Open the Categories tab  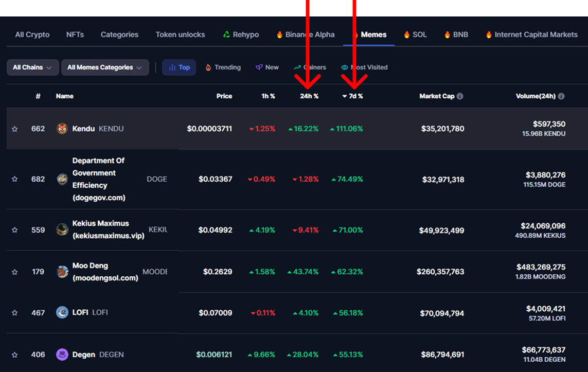(x=119, y=34)
